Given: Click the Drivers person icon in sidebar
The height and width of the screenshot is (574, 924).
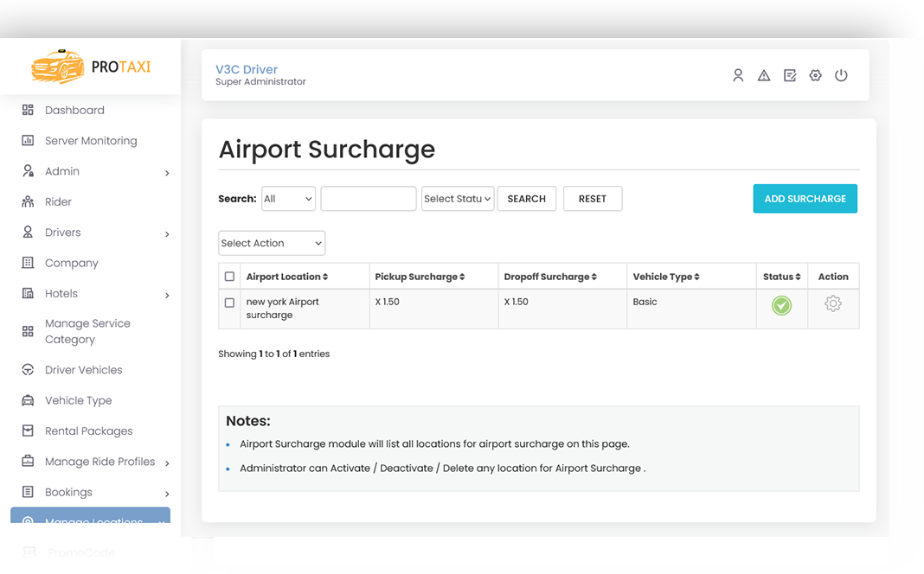Looking at the screenshot, I should tap(28, 233).
